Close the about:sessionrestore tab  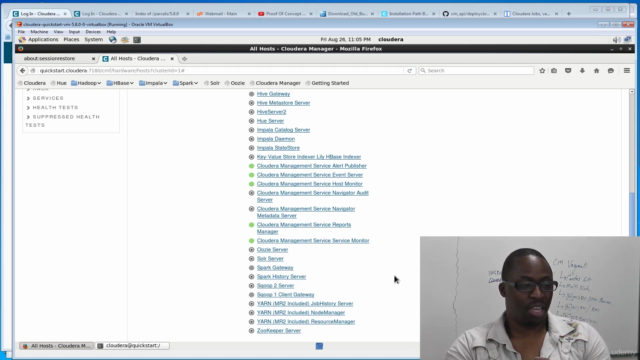(x=93, y=59)
